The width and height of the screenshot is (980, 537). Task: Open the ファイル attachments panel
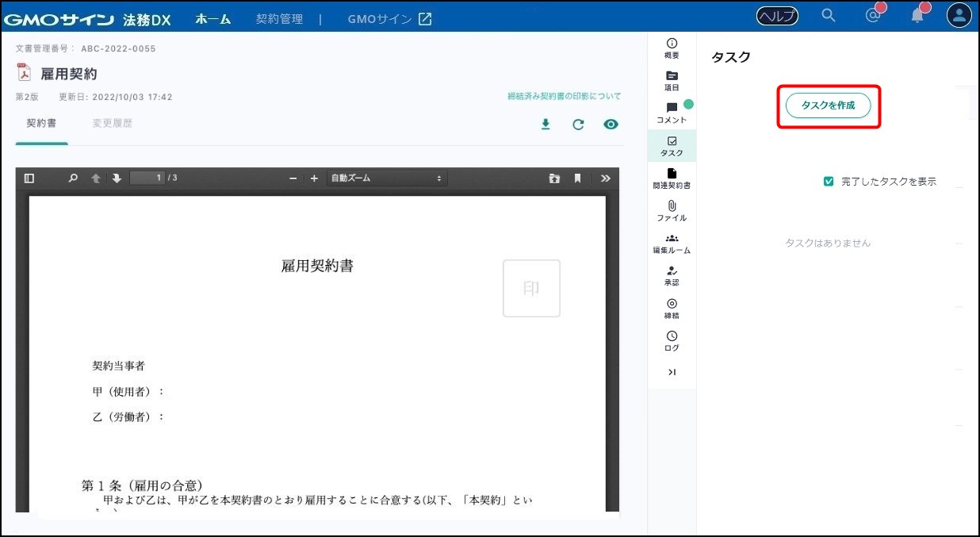point(672,210)
